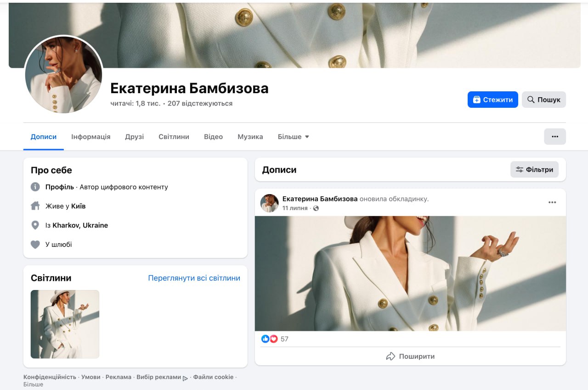Select the Дописи tab

pos(44,137)
